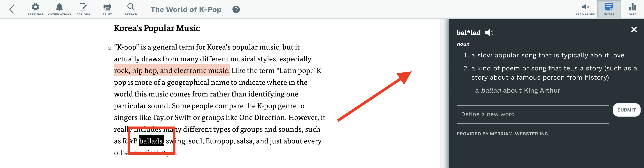This screenshot has width=644, height=168.
Task: Play the ballad pronunciation audio
Action: pos(489,33)
